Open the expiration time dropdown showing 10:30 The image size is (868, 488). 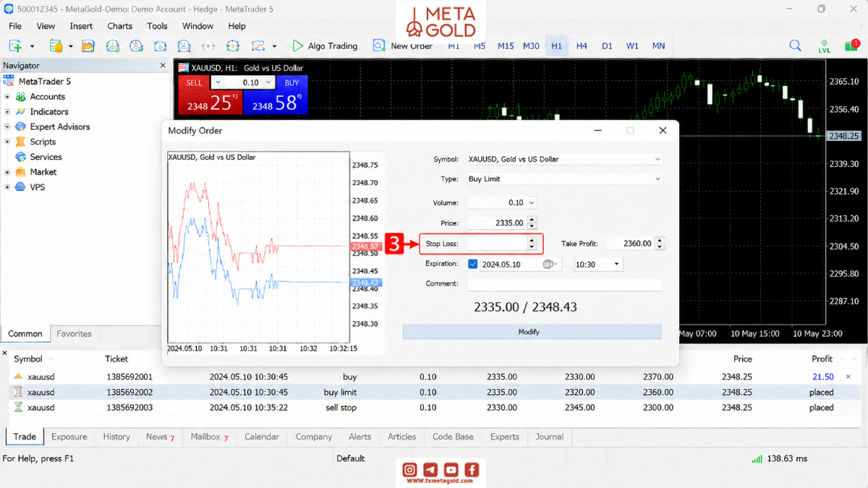617,265
